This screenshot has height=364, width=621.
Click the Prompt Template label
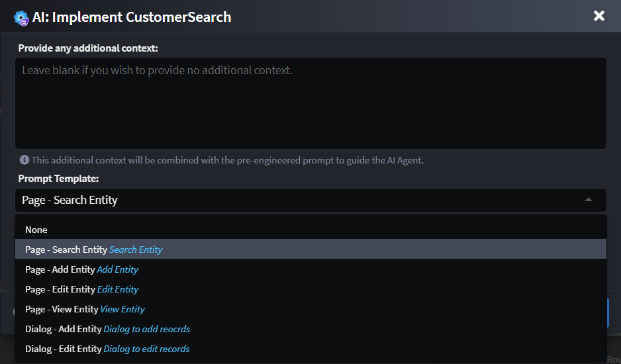click(58, 179)
